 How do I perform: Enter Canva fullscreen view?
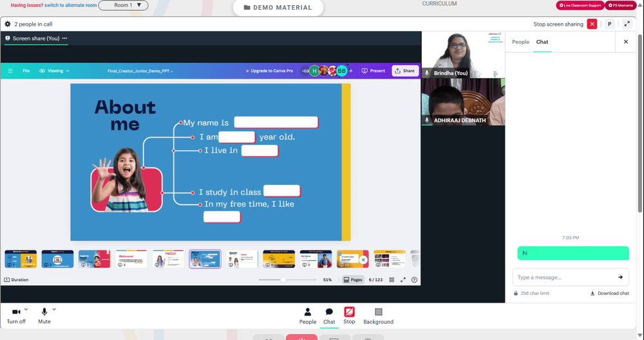403,279
